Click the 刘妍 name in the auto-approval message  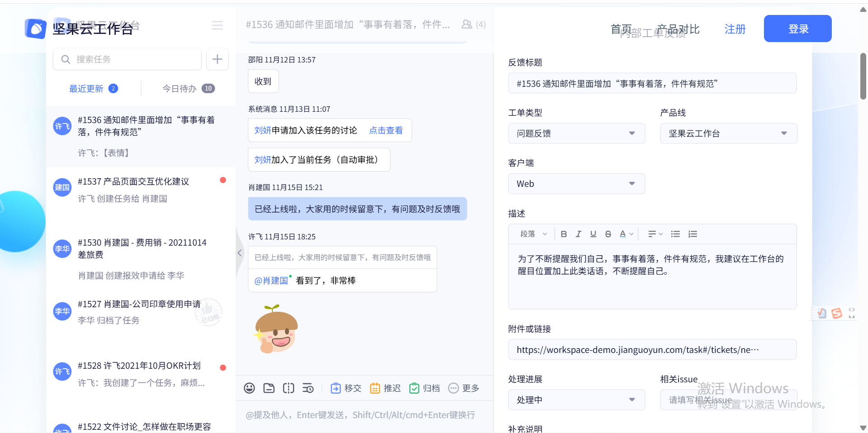[x=263, y=160]
